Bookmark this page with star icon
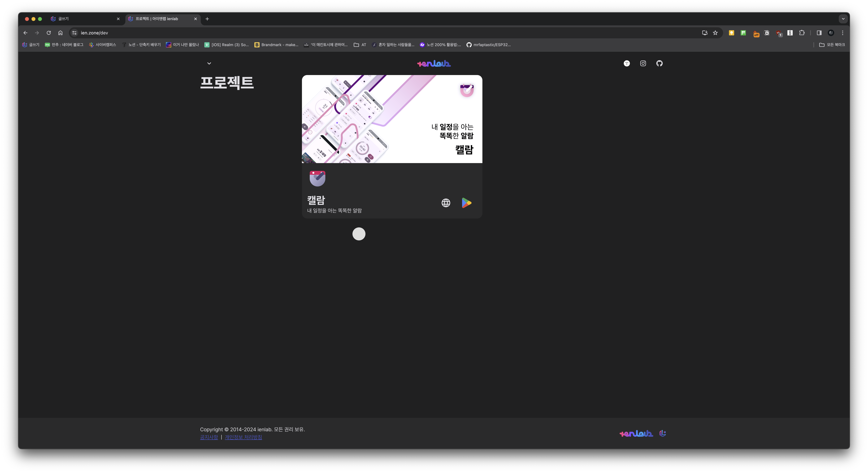Image resolution: width=868 pixels, height=473 pixels. (x=715, y=33)
